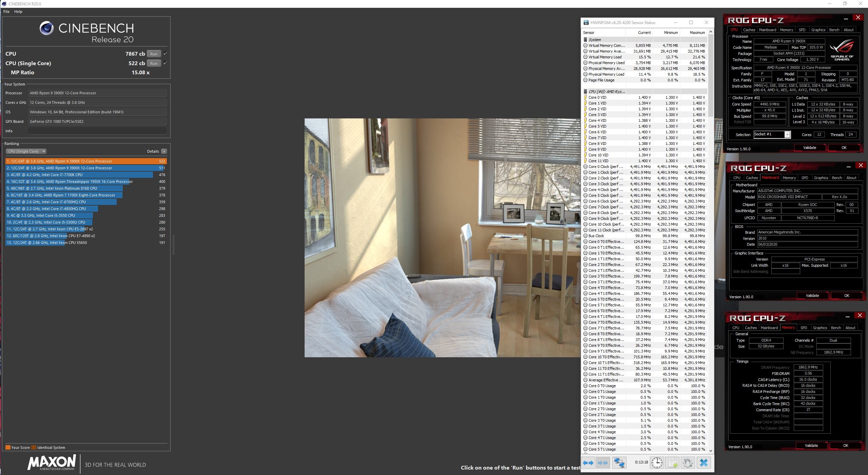Run the CPU (Single Core) benchmark
The image size is (868, 475).
(154, 63)
